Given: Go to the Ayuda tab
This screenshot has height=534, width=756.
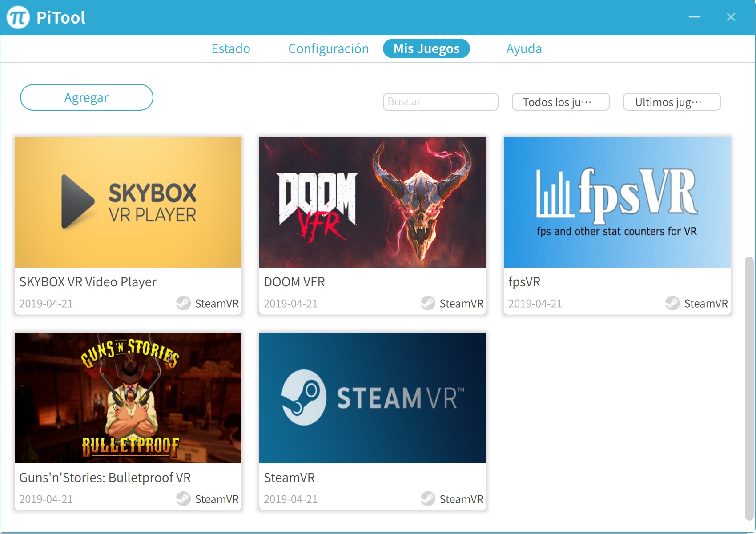Looking at the screenshot, I should (524, 48).
